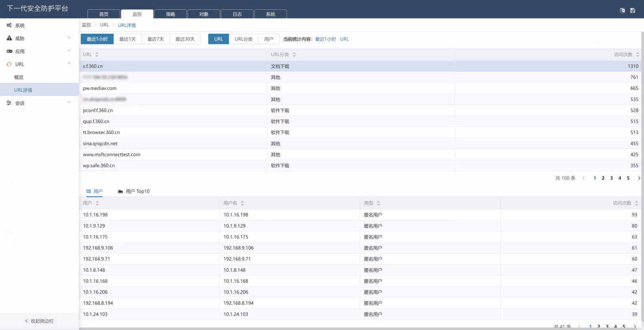This screenshot has width=644, height=330.
Task: Select 最近7天 time range
Action: click(x=156, y=39)
